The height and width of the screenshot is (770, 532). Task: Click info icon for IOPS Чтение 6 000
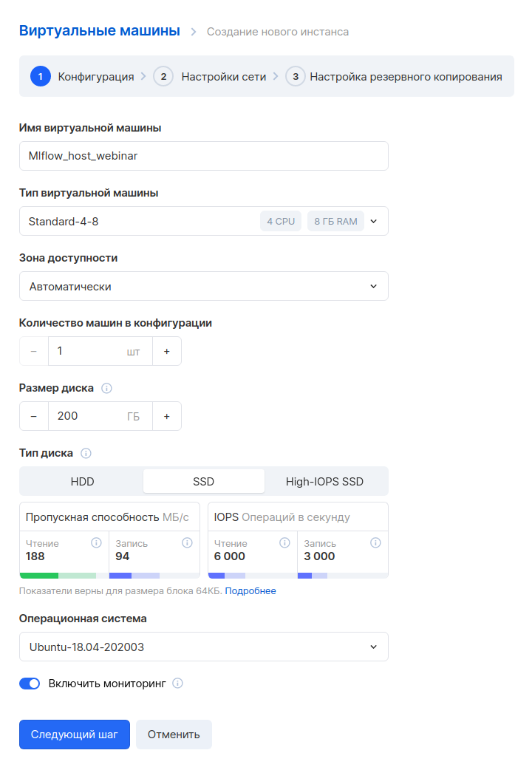pos(284,542)
